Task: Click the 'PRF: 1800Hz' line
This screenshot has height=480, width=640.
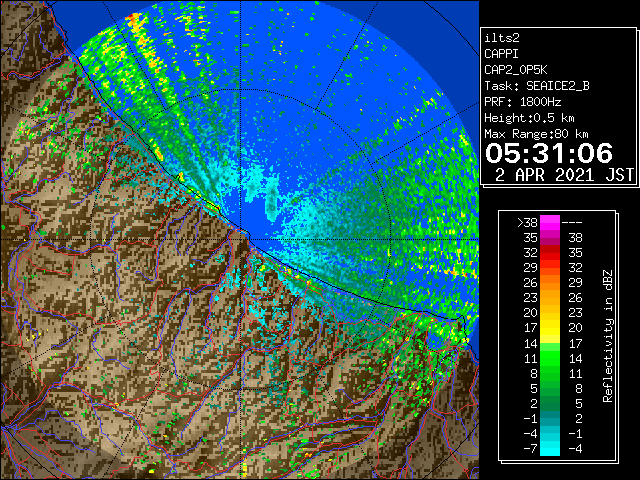Action: (x=522, y=102)
